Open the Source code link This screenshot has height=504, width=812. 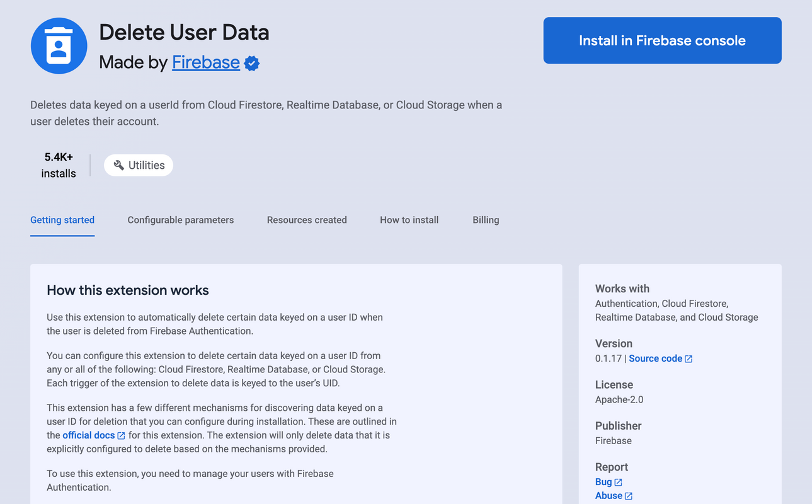click(x=655, y=358)
